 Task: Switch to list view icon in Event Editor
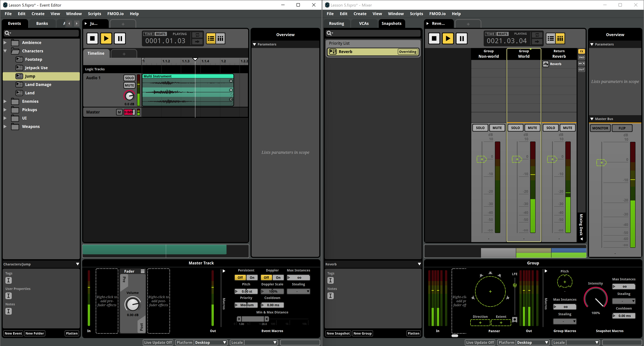[211, 38]
